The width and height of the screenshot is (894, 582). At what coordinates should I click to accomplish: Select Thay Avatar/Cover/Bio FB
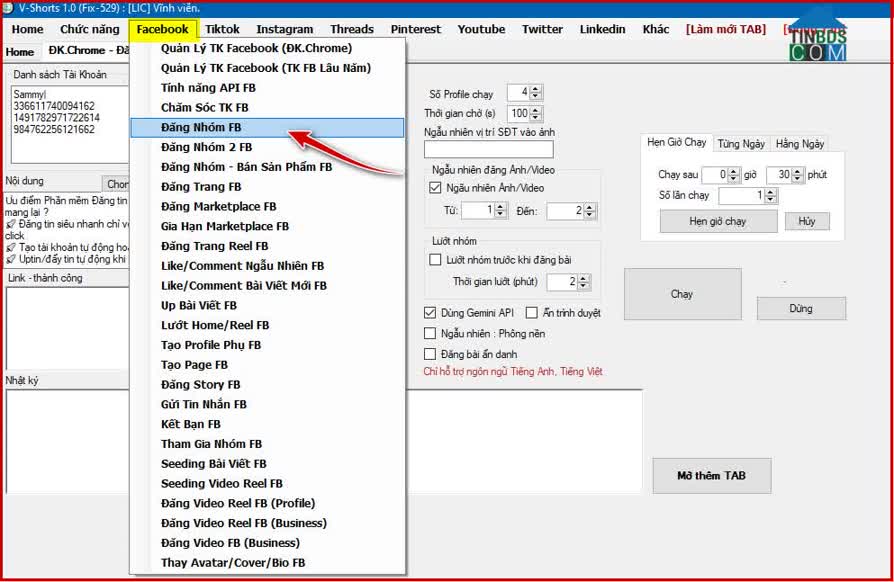point(268,563)
